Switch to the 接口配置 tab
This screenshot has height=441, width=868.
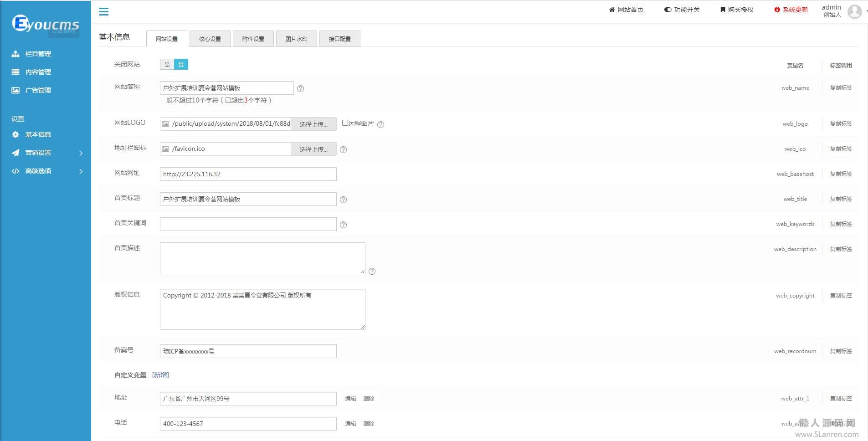tap(340, 39)
